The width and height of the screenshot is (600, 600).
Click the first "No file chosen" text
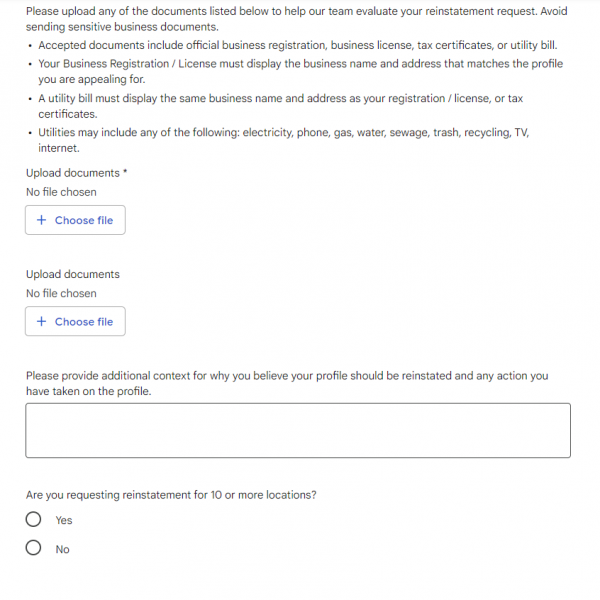61,192
